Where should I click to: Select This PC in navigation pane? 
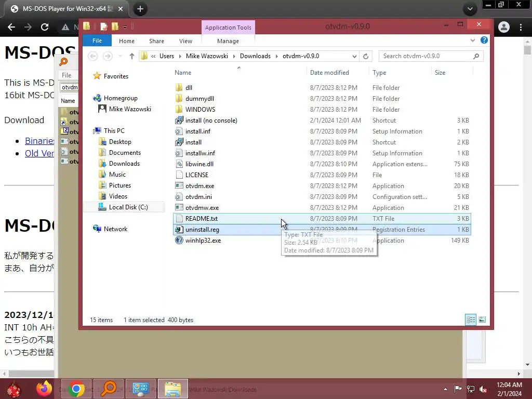tap(114, 130)
